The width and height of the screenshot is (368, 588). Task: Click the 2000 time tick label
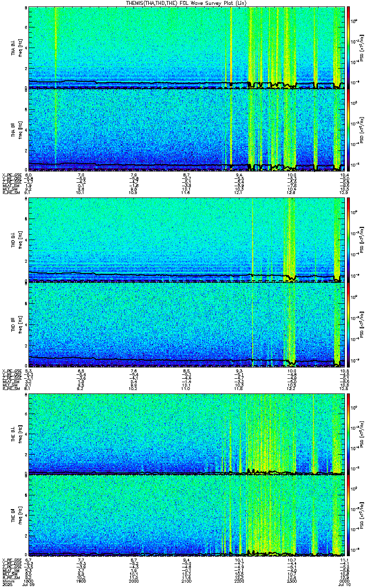pyautogui.click(x=134, y=582)
